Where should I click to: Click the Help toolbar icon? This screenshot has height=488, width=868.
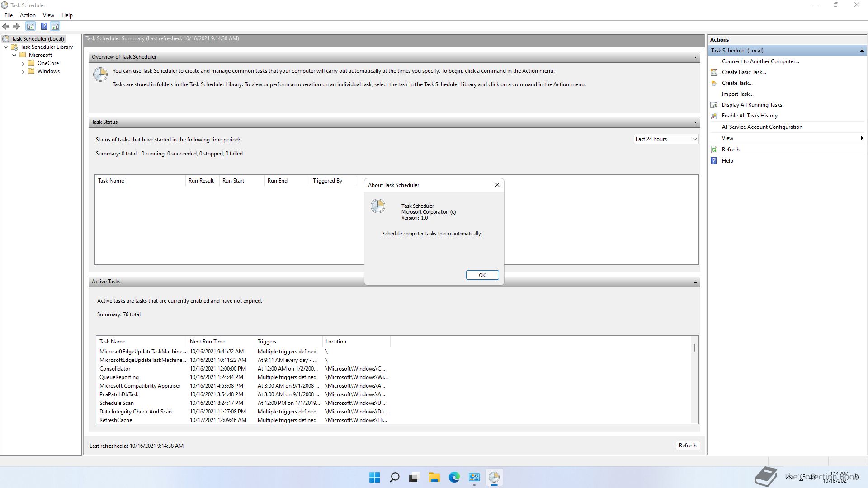(x=44, y=26)
